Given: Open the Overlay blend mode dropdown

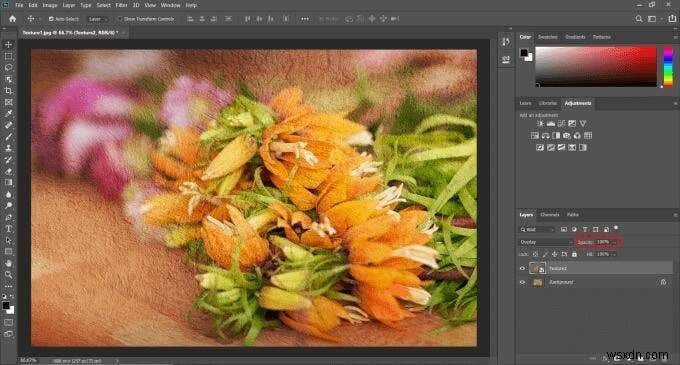Looking at the screenshot, I should pos(546,242).
